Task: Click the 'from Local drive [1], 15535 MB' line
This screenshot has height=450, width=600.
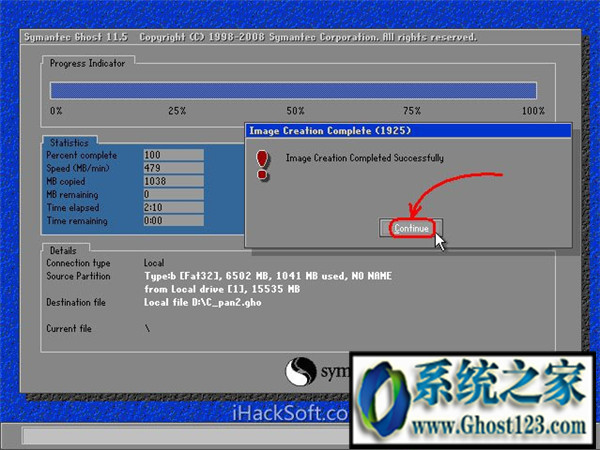Action: [222, 289]
